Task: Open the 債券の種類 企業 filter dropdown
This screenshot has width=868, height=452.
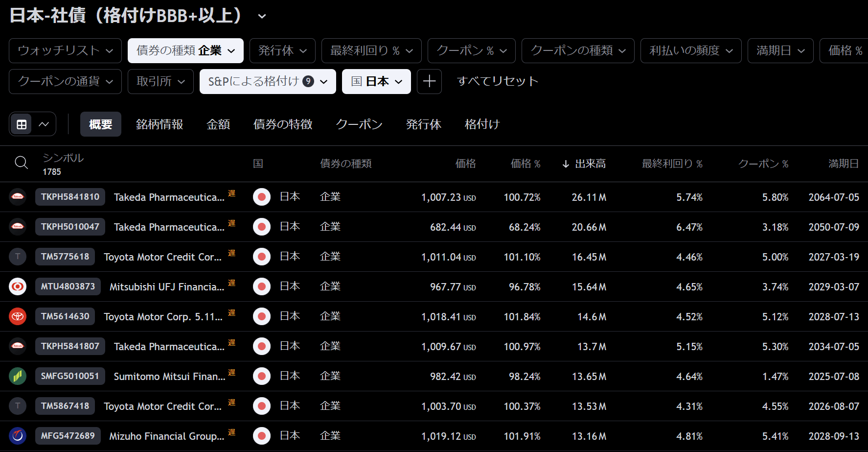Action: coord(185,51)
